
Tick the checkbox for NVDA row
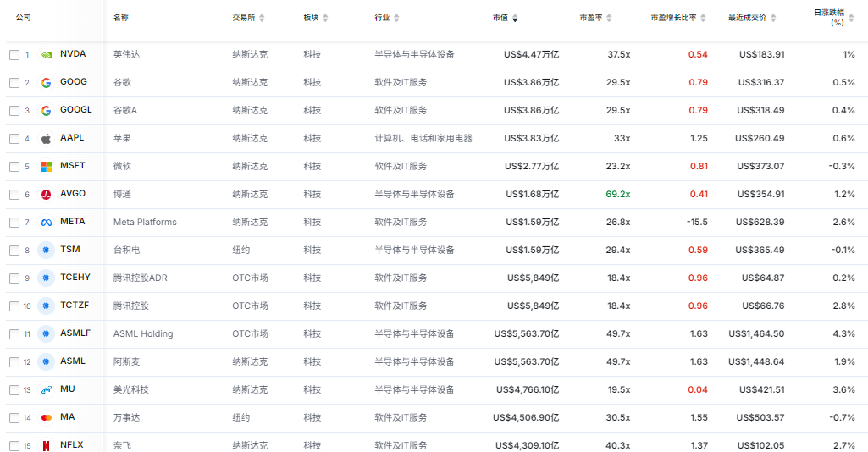[x=14, y=55]
